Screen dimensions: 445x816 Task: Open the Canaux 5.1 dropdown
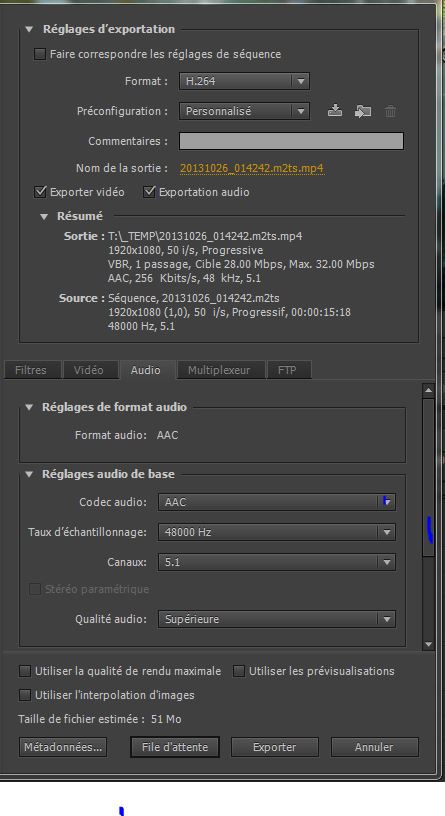[276, 562]
